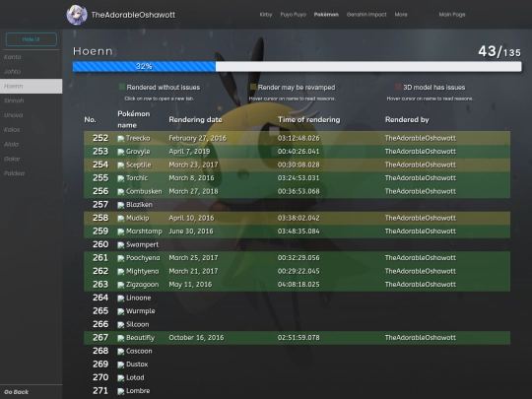
Task: Open the Kirby nav menu item
Action: [266, 15]
